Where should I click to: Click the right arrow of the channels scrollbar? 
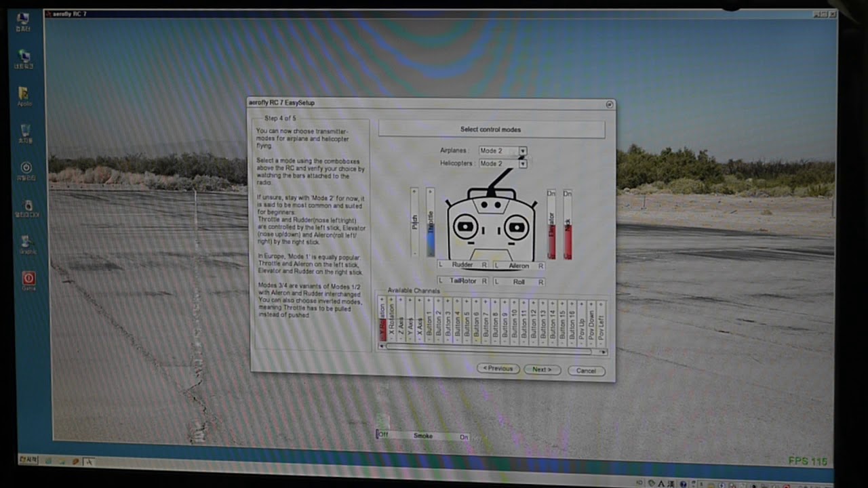pyautogui.click(x=604, y=352)
